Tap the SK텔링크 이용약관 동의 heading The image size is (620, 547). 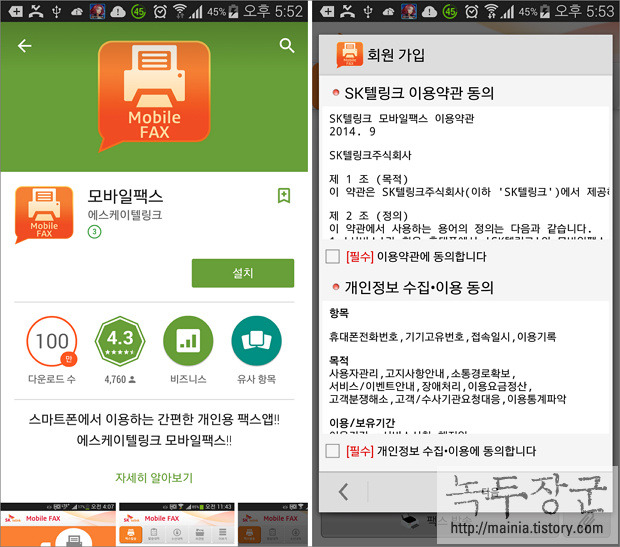tap(419, 93)
